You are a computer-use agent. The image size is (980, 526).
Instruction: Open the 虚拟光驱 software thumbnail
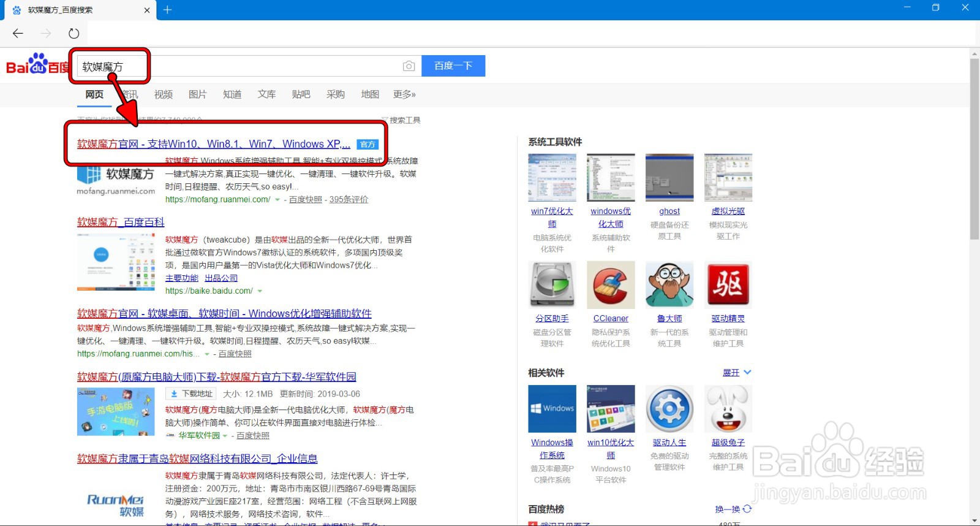click(x=728, y=178)
